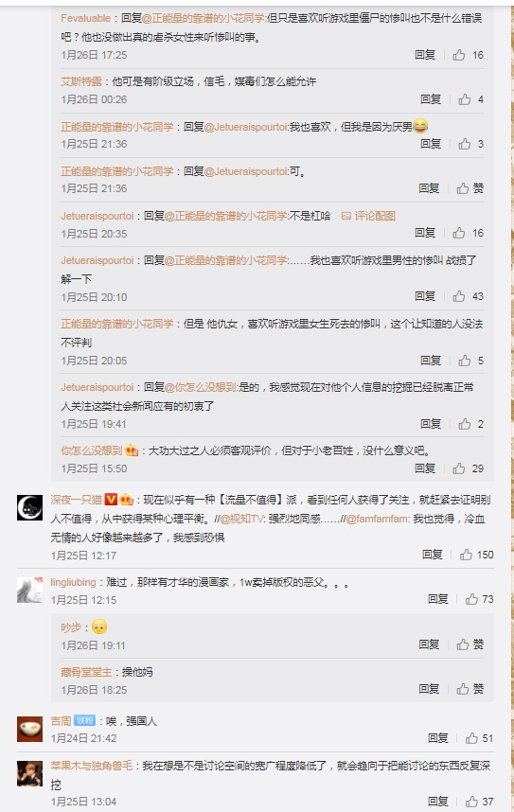Open 深夜一只猫's profile avatar
This screenshot has width=514, height=812.
coord(30,507)
